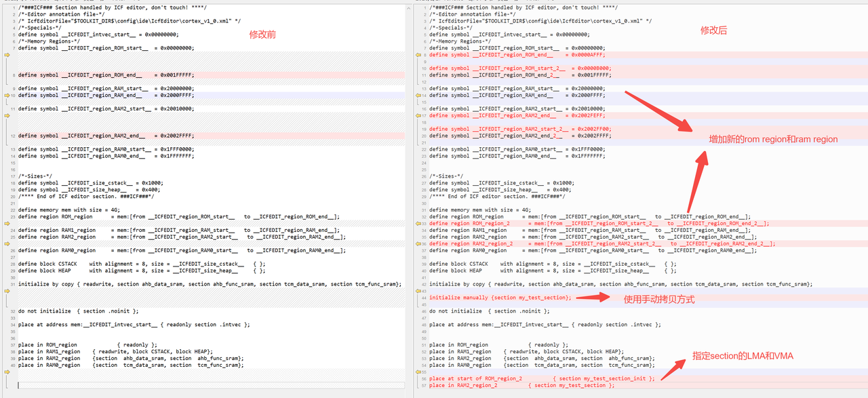This screenshot has height=398, width=868.
Task: Select left-pane line 3 IcfEditorFile comment
Action: [130, 21]
